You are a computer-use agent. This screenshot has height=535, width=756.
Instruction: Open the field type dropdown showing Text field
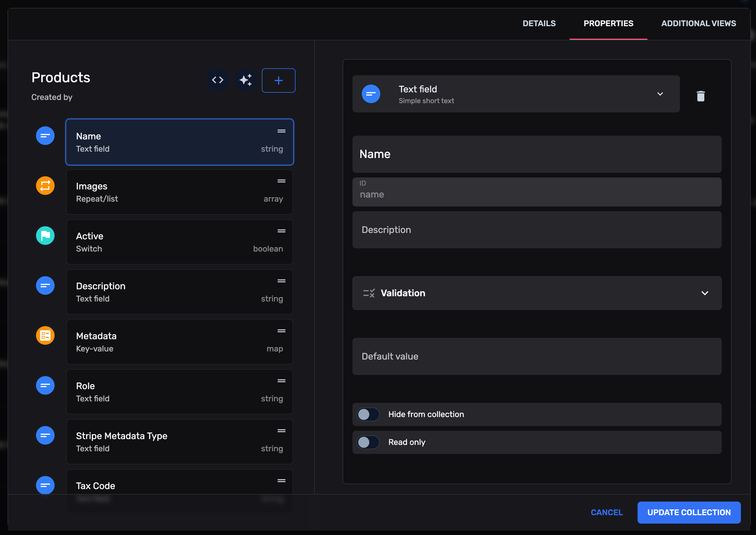(x=660, y=94)
